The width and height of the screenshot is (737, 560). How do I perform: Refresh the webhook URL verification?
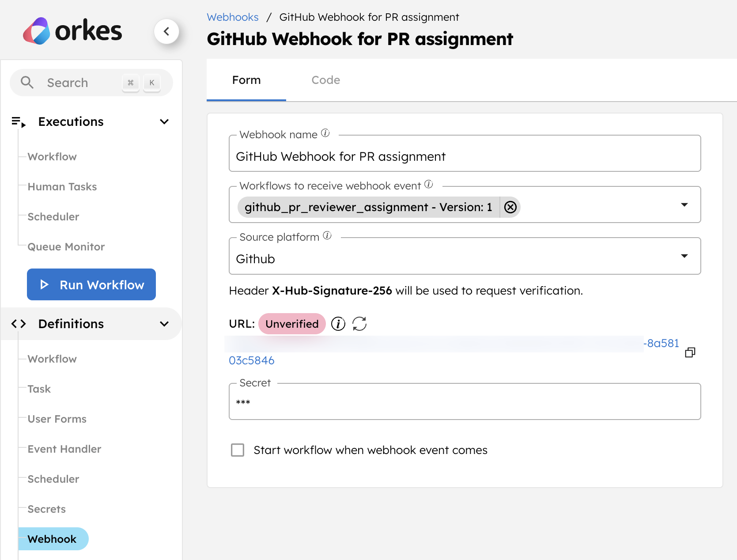359,324
